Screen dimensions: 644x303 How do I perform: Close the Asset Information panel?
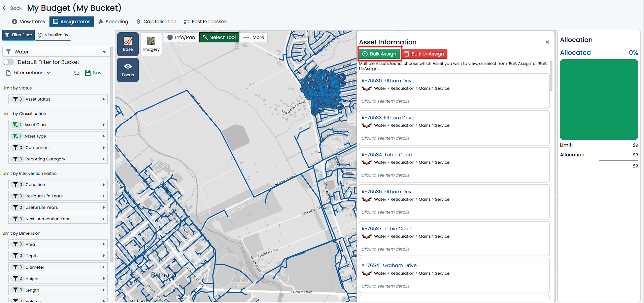coord(547,42)
